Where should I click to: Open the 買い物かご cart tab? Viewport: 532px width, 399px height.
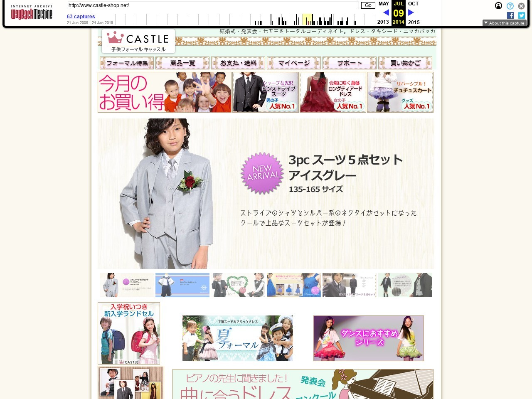pos(405,63)
